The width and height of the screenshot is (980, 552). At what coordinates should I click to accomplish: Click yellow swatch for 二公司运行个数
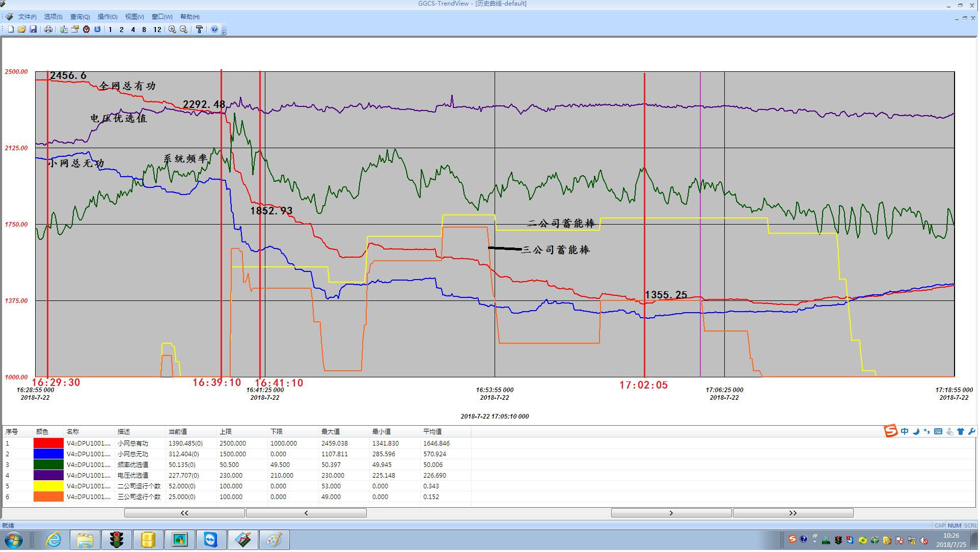pyautogui.click(x=48, y=486)
